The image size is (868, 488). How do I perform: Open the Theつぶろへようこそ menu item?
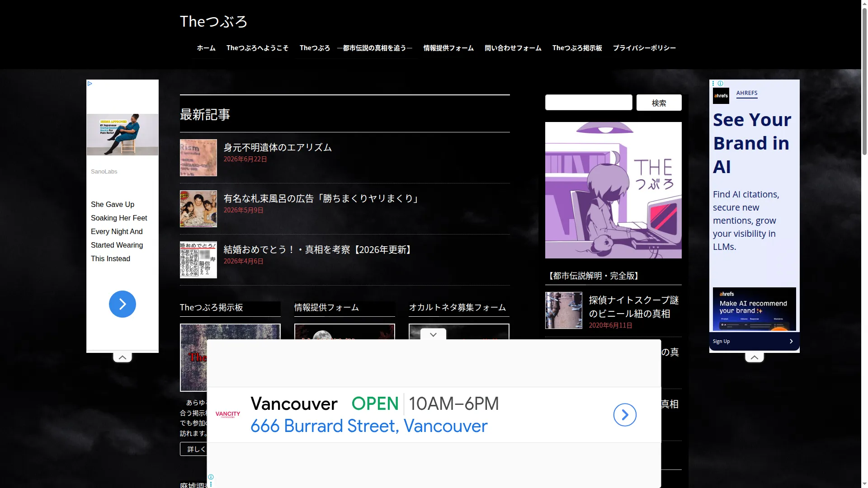(x=257, y=48)
